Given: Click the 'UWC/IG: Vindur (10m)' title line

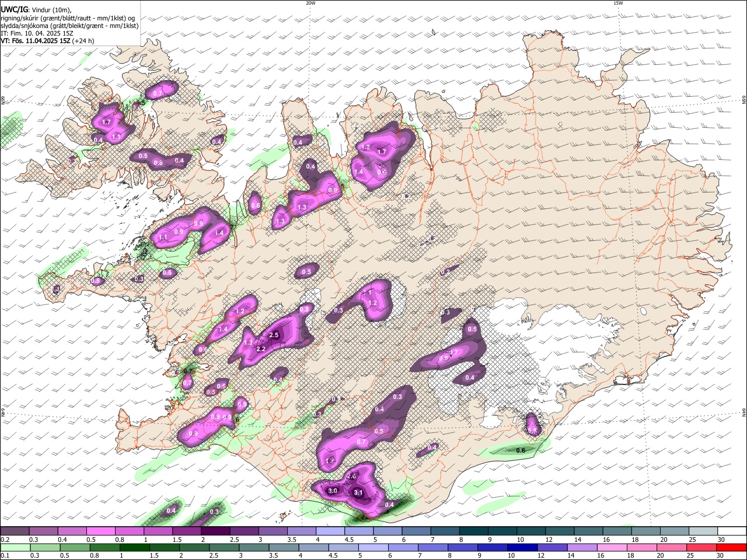Looking at the screenshot, I should pyautogui.click(x=36, y=9).
